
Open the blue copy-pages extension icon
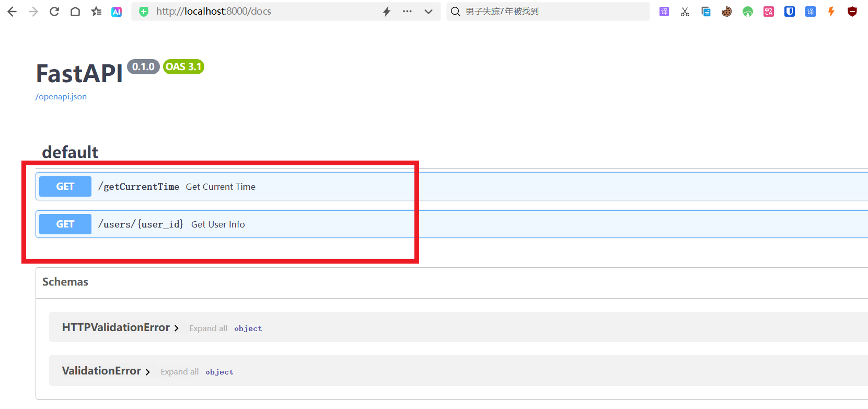click(x=706, y=12)
